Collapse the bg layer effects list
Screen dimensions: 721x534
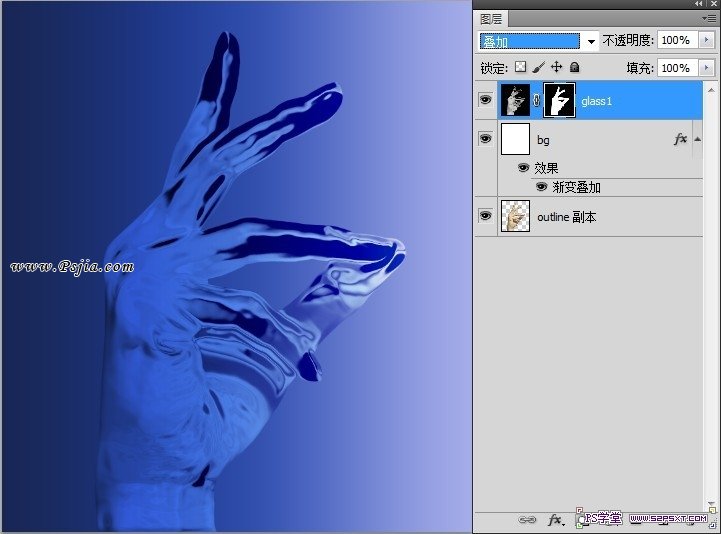(x=698, y=139)
